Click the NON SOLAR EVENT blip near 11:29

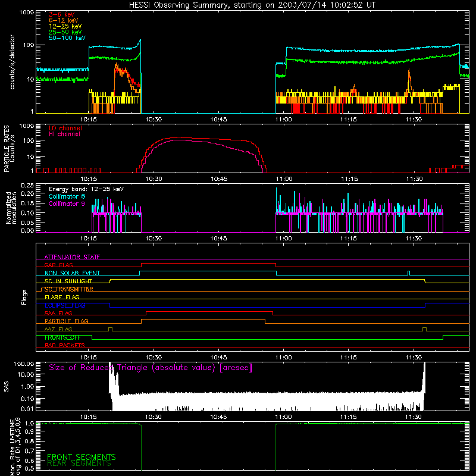[x=409, y=273]
